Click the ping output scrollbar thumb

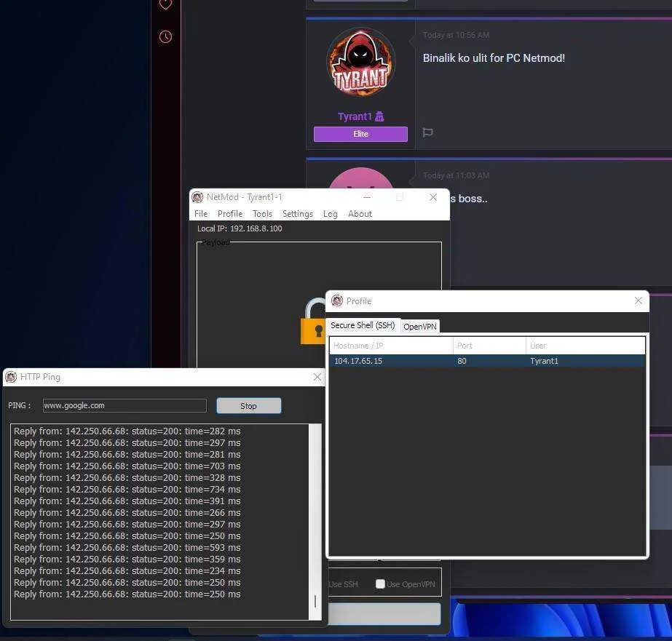tap(315, 601)
